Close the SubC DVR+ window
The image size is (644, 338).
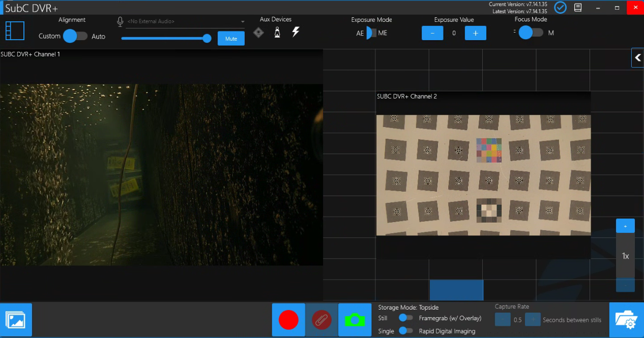(x=635, y=8)
